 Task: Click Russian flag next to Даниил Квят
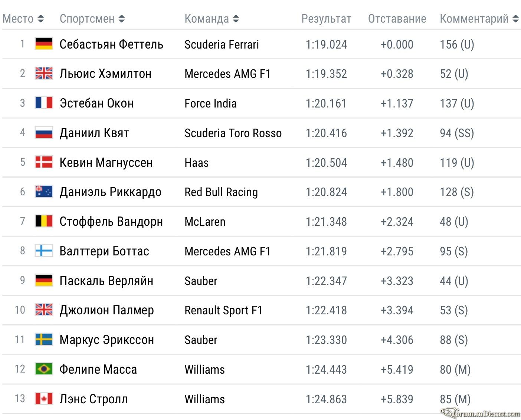(44, 132)
